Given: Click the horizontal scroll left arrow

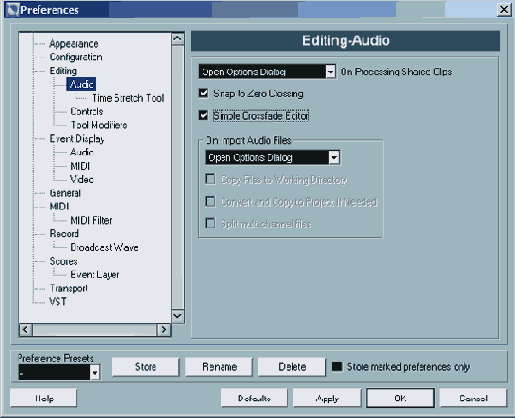Looking at the screenshot, I should [26, 330].
